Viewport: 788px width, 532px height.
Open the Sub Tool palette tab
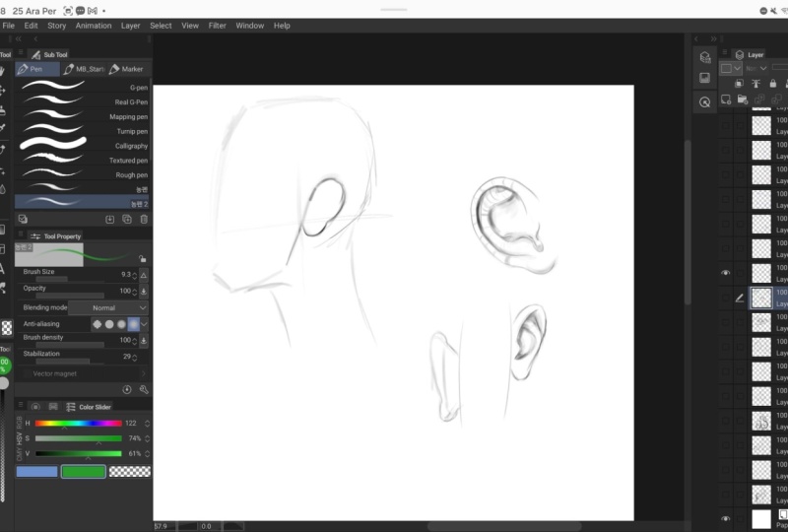coord(50,54)
